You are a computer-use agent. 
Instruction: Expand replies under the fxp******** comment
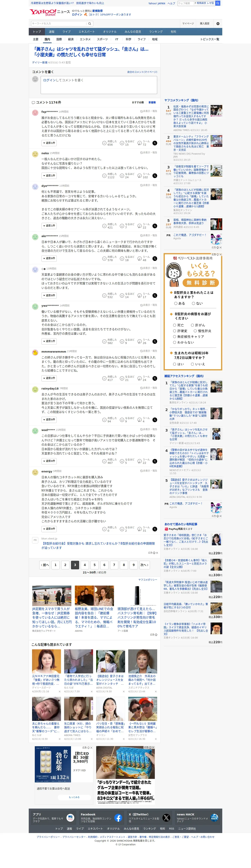(49, 143)
